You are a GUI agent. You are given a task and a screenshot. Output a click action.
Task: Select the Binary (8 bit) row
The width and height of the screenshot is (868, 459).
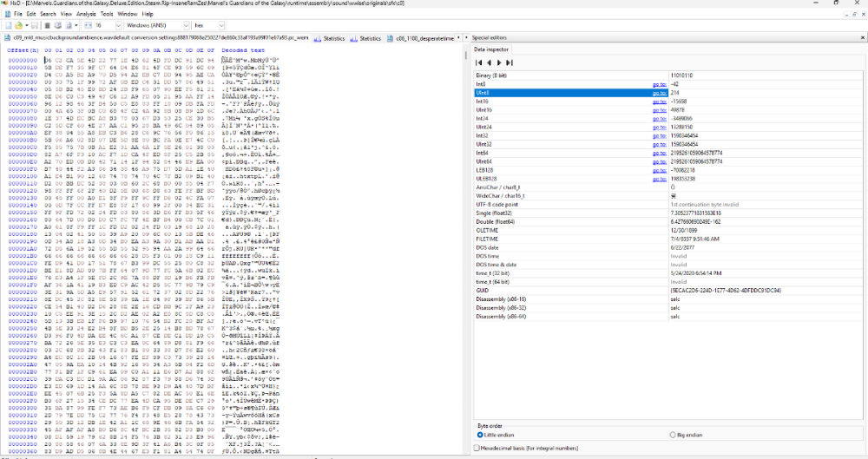(x=668, y=75)
